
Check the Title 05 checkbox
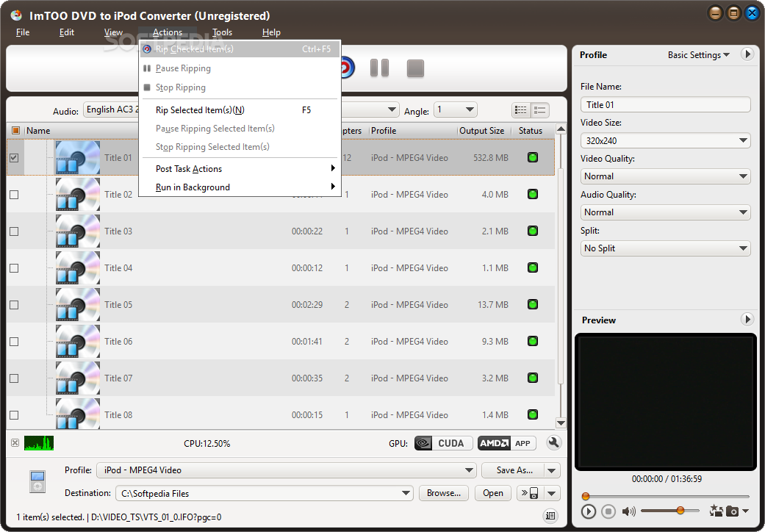(14, 305)
